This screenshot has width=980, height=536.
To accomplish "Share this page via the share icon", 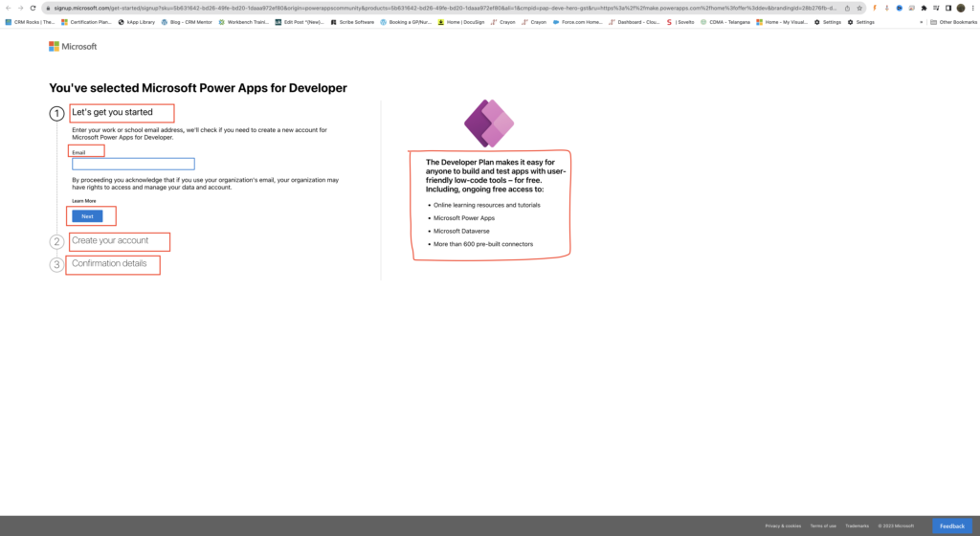I will click(847, 8).
